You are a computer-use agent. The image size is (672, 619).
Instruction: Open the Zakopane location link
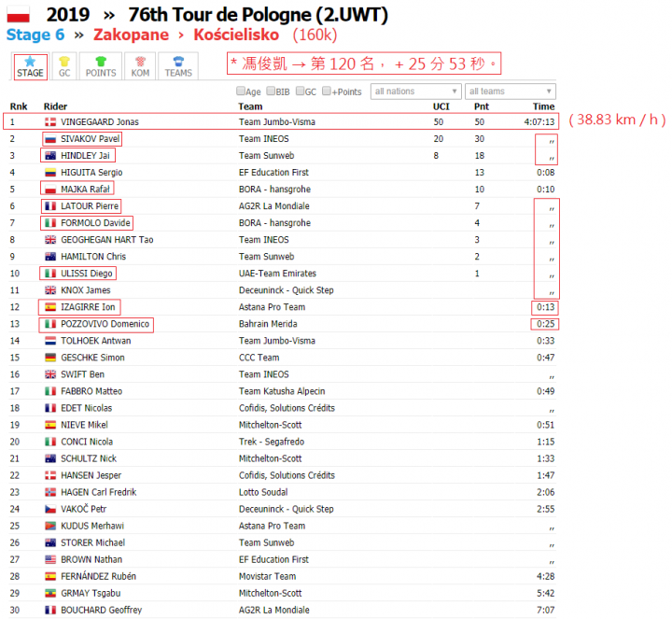(132, 35)
